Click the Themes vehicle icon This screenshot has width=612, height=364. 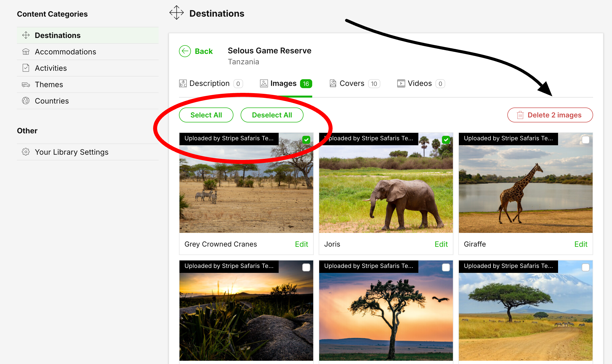coord(26,85)
